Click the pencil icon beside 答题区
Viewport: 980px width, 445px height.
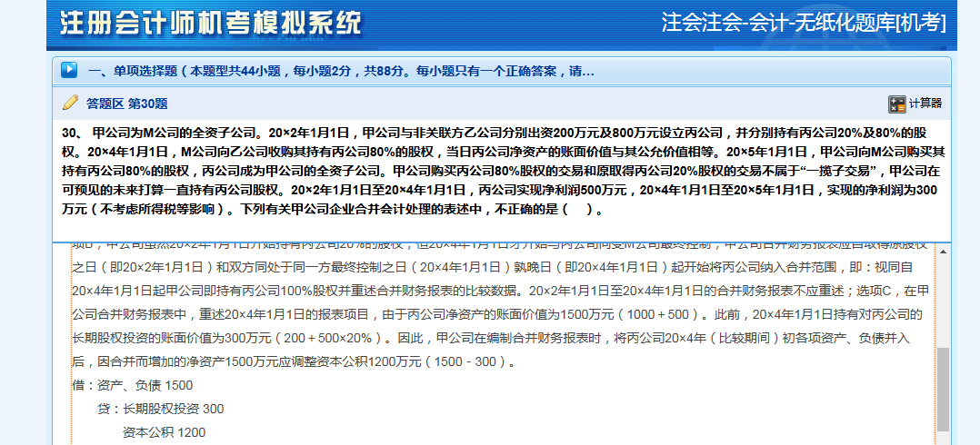tap(70, 103)
